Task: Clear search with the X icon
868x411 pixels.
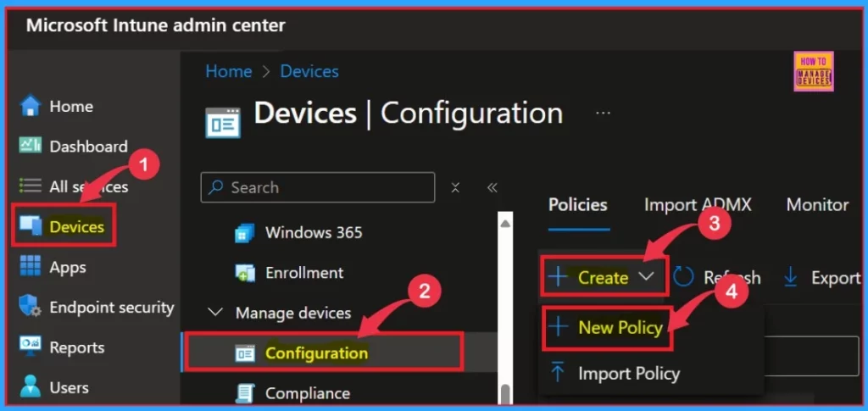Action: point(455,187)
